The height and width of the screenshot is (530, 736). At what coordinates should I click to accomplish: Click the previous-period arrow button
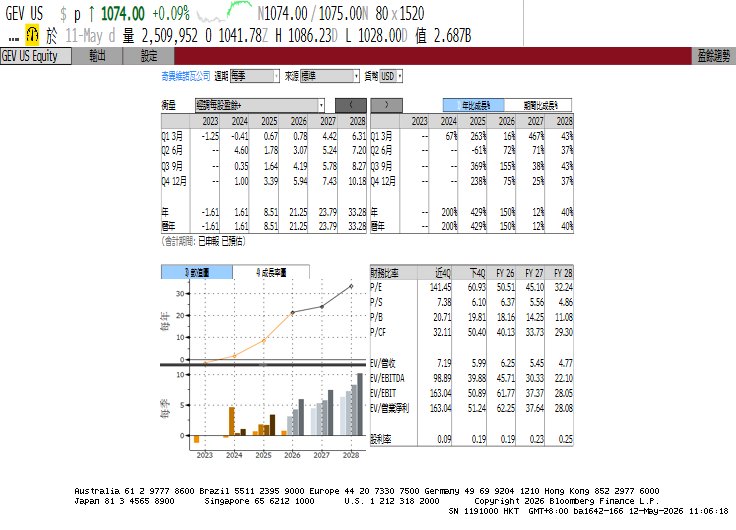(351, 105)
